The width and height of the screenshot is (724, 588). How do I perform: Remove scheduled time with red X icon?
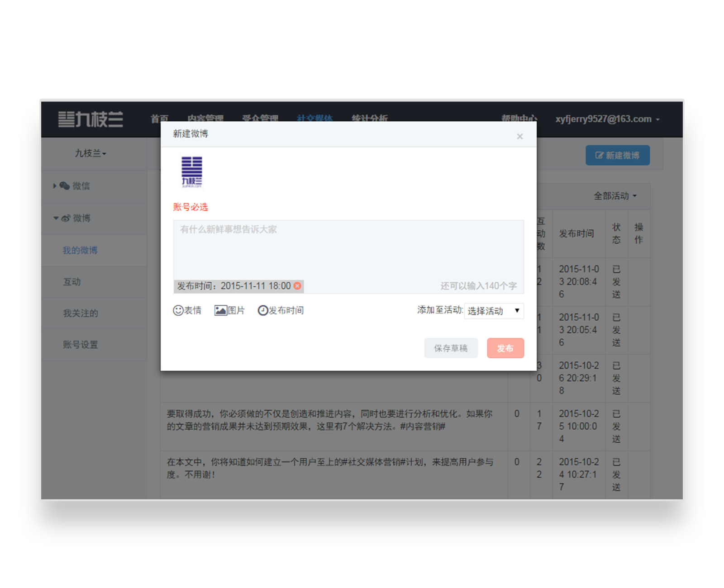coord(297,286)
